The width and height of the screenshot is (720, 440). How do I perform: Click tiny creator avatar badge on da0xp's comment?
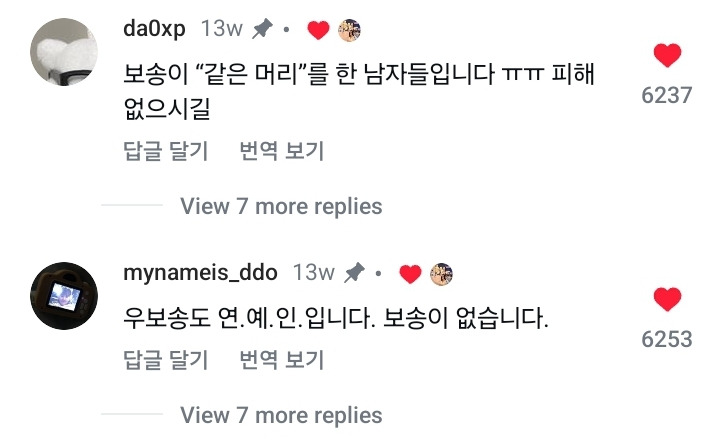pyautogui.click(x=349, y=30)
